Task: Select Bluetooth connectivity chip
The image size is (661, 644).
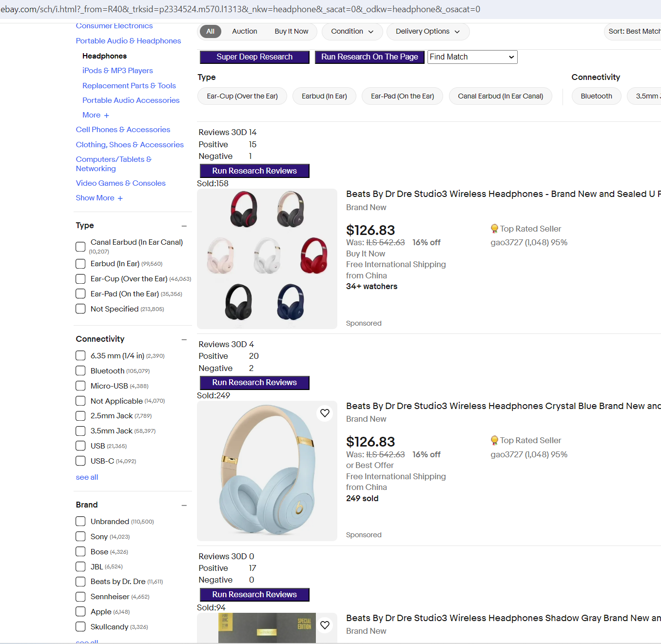Action: [596, 97]
